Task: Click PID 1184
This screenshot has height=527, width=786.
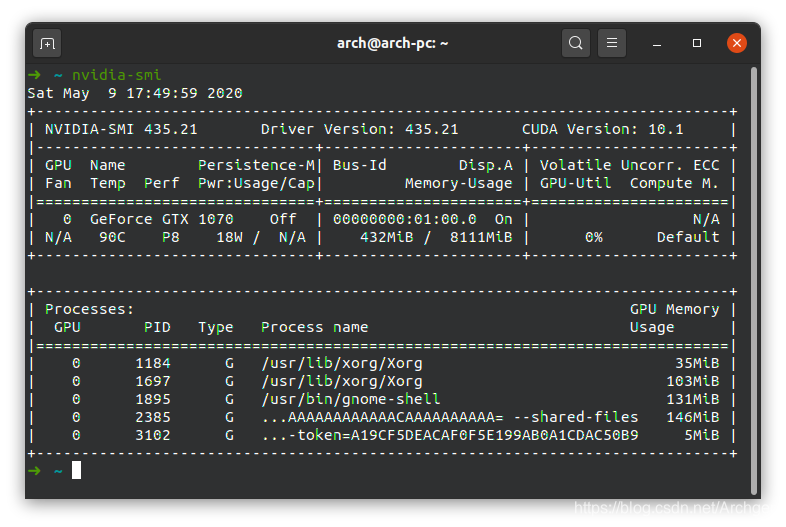Action: point(152,364)
